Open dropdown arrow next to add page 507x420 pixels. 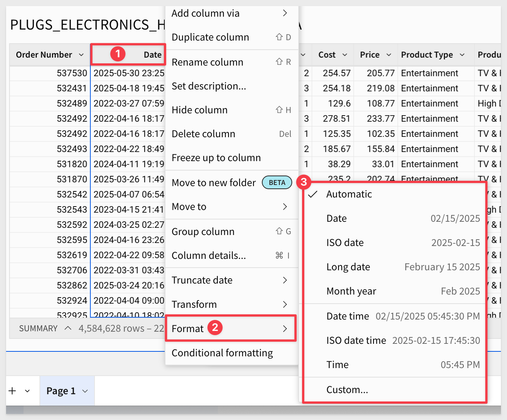(x=27, y=391)
